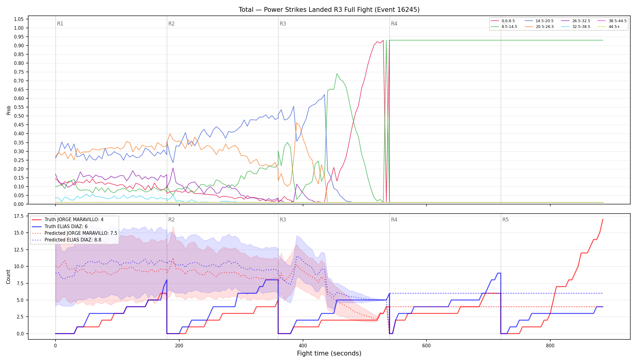
Task: Click the 800 tick on fight time axis
Action: point(550,345)
